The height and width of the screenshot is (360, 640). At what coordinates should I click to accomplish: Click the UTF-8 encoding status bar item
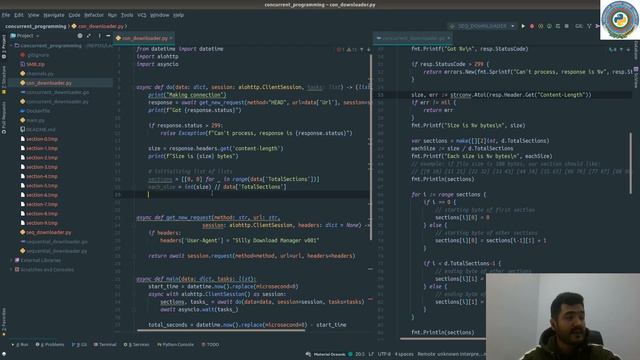pos(384,354)
